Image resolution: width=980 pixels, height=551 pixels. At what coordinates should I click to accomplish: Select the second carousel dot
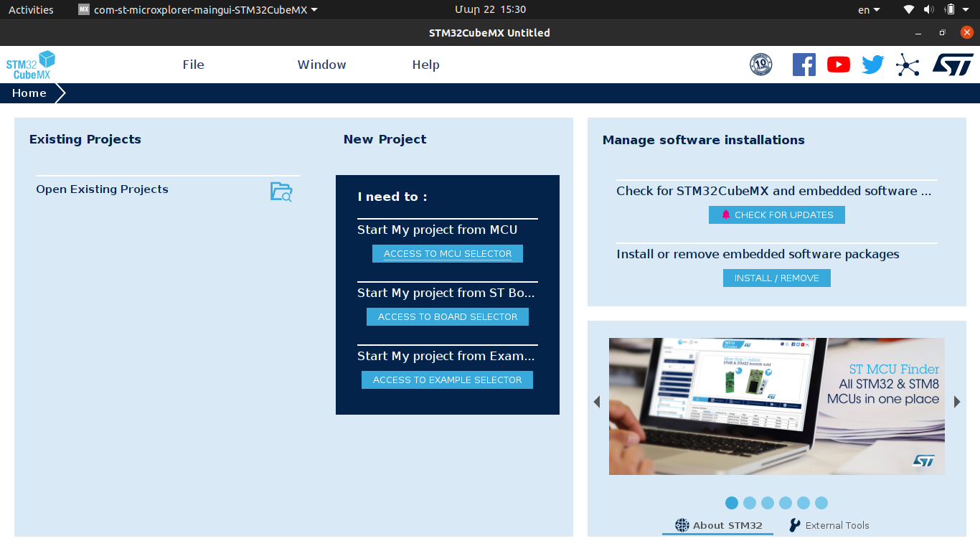[750, 503]
